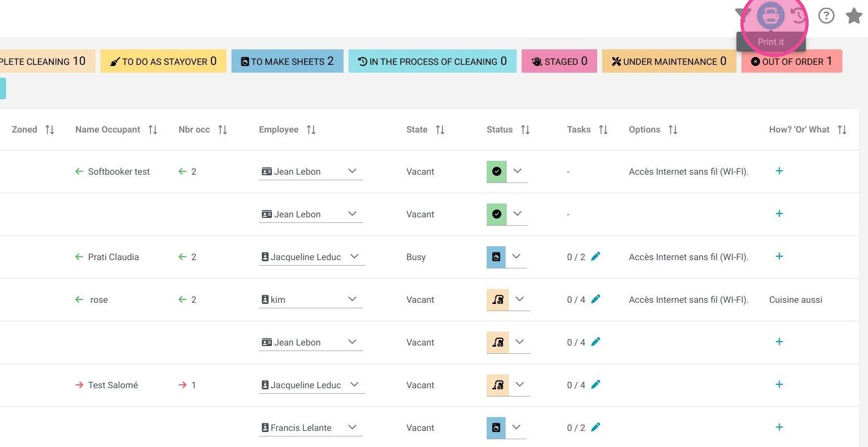This screenshot has width=868, height=447.
Task: Click orange vacuum status icon in rose row
Action: (498, 299)
